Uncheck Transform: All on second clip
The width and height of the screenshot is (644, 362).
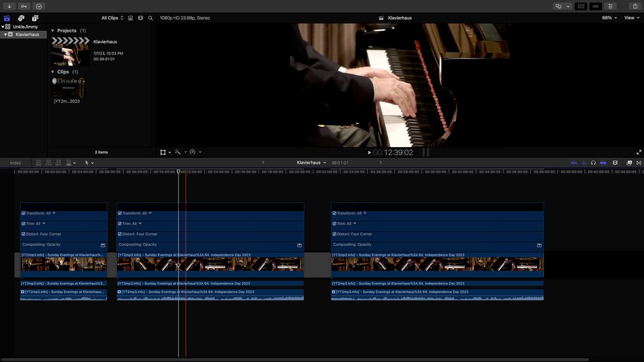(x=119, y=214)
